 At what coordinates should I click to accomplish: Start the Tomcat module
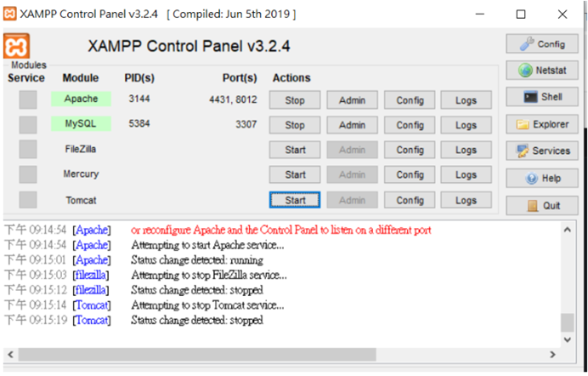(295, 200)
